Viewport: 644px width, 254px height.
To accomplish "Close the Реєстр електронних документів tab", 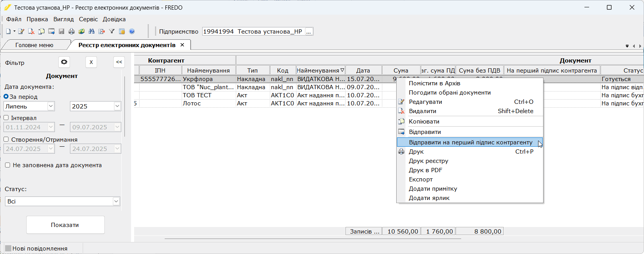I will [182, 45].
